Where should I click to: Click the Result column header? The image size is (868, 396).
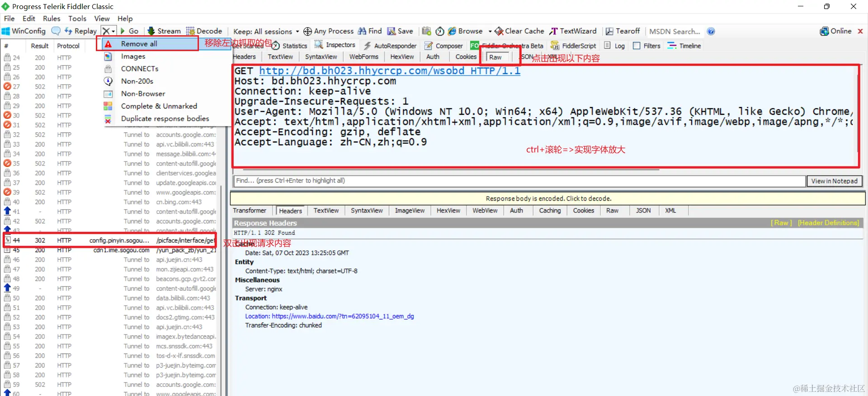40,46
